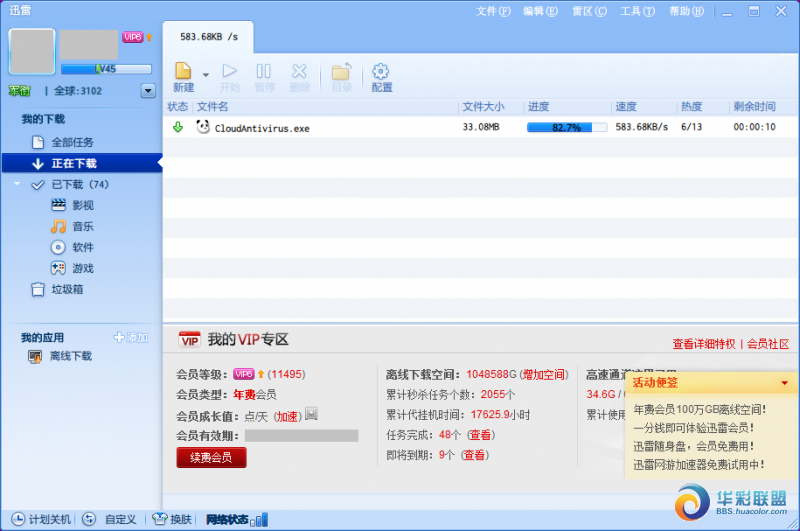Click the red VIP logo icon
The width and height of the screenshot is (800, 531).
[189, 340]
